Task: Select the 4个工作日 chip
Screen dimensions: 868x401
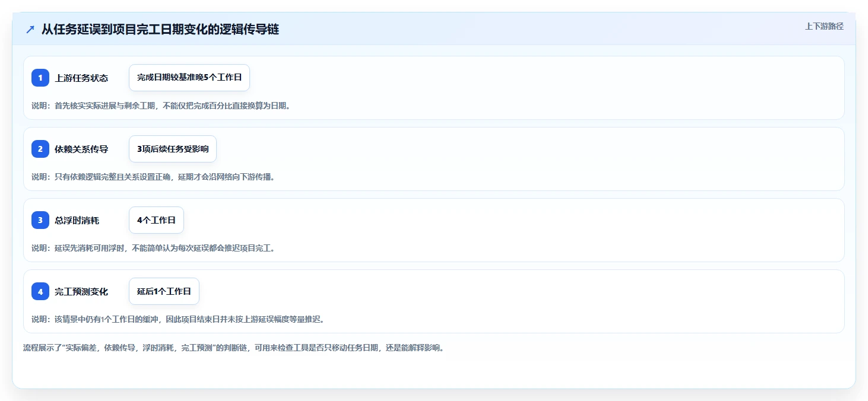Action: click(156, 220)
